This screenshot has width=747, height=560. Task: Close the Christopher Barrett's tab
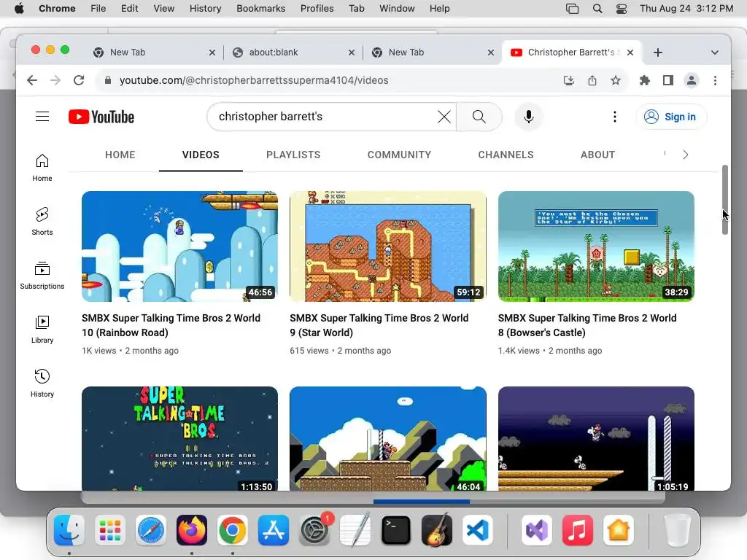pos(630,52)
